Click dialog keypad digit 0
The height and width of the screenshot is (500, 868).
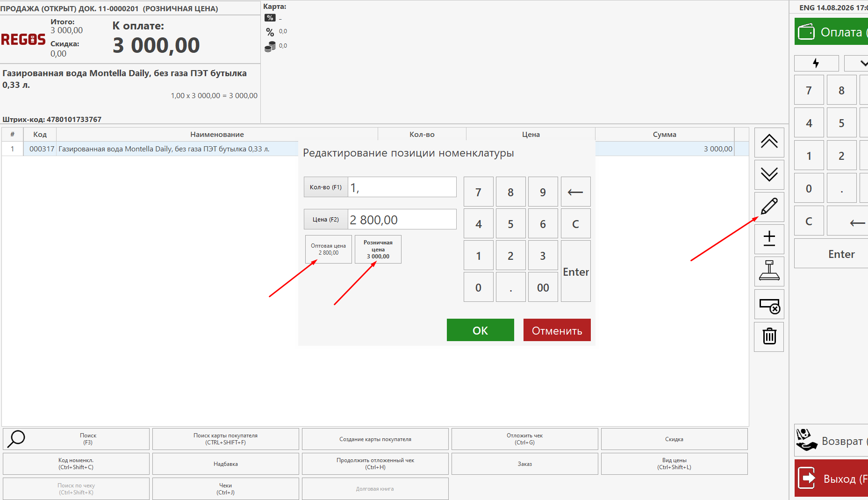[478, 287]
